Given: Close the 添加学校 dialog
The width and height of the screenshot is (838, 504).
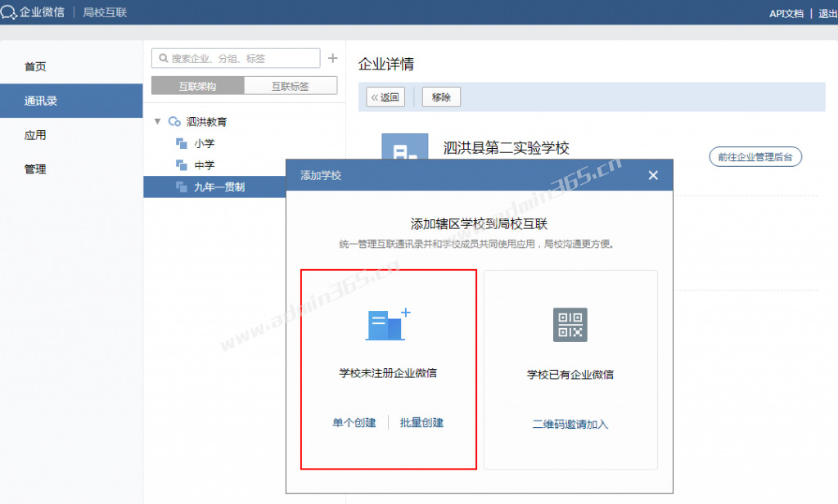Looking at the screenshot, I should click(x=653, y=175).
